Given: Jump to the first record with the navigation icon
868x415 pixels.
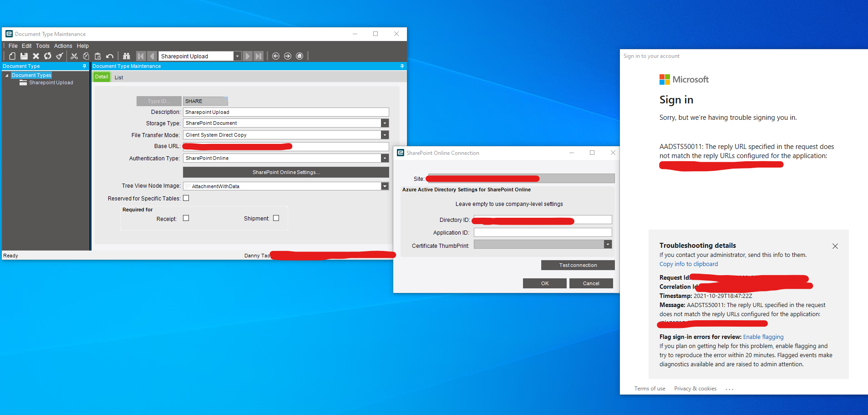Looking at the screenshot, I should pos(141,56).
